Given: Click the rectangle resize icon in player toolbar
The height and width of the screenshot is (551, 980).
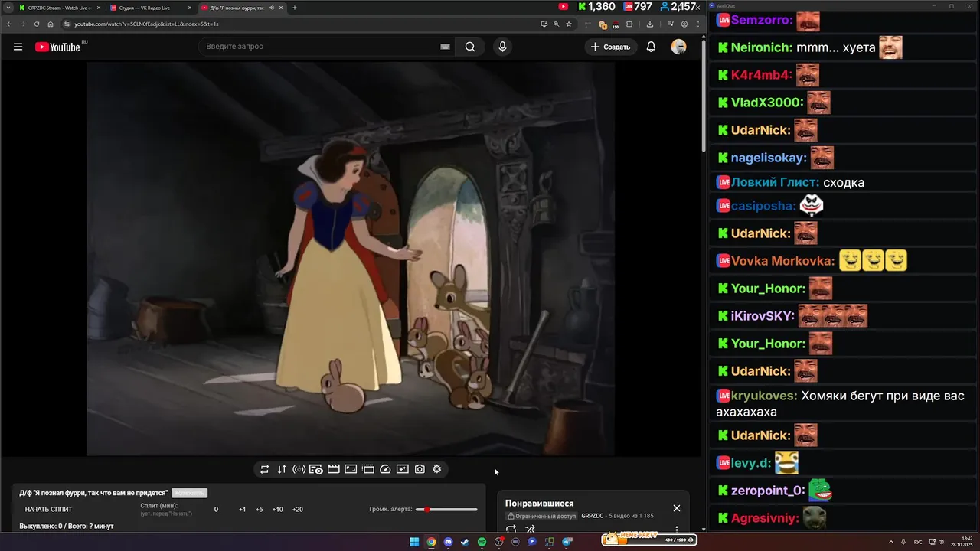Looking at the screenshot, I should coord(351,469).
